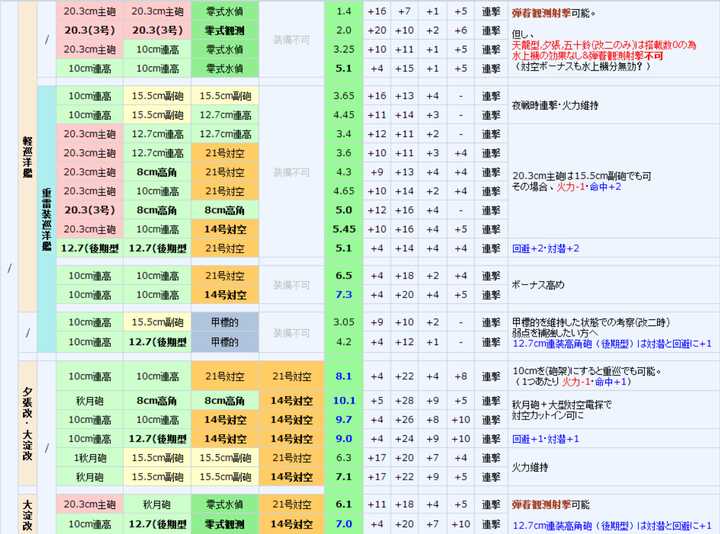Click 秋月砲 in the 6.1 row

click(157, 504)
